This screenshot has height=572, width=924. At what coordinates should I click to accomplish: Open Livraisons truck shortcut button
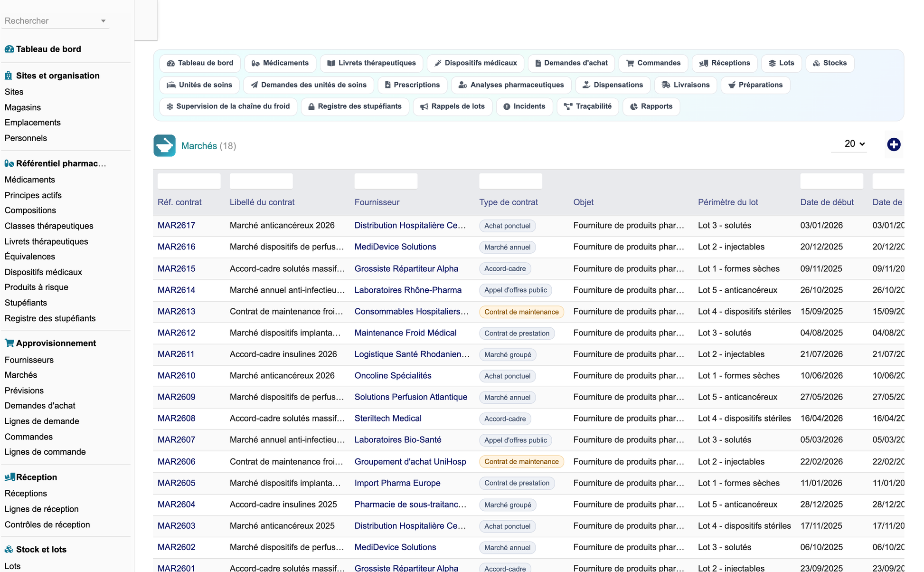[686, 85]
